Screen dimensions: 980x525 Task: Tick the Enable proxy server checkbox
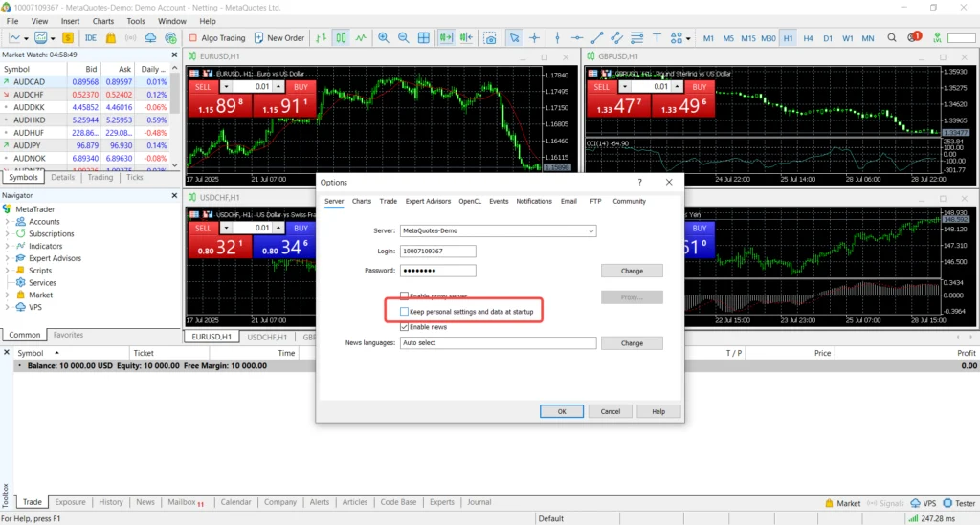(405, 296)
